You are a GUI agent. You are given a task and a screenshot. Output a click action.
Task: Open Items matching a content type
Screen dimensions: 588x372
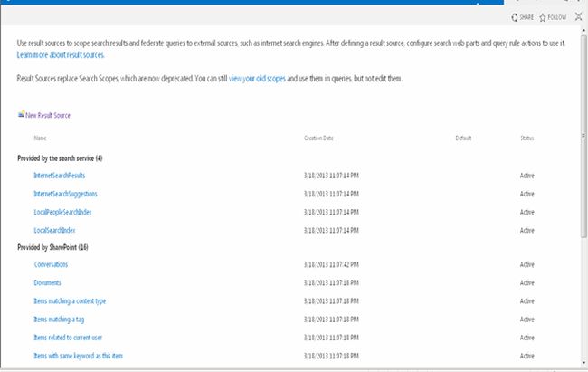click(x=70, y=301)
